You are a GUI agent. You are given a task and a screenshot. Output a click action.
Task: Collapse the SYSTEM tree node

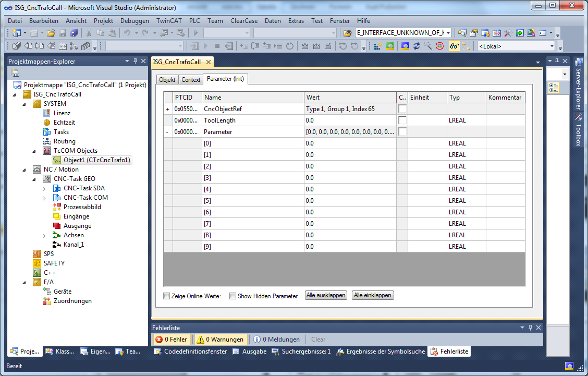coord(24,104)
